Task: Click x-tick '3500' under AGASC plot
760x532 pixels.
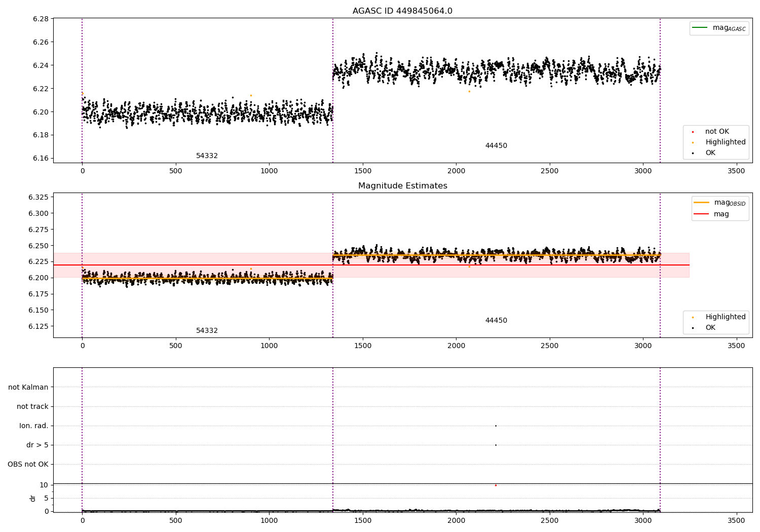Action: pos(736,171)
